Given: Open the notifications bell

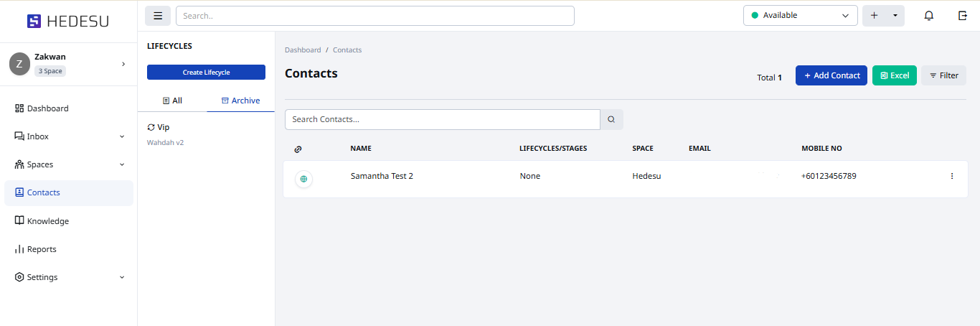Looking at the screenshot, I should [928, 16].
